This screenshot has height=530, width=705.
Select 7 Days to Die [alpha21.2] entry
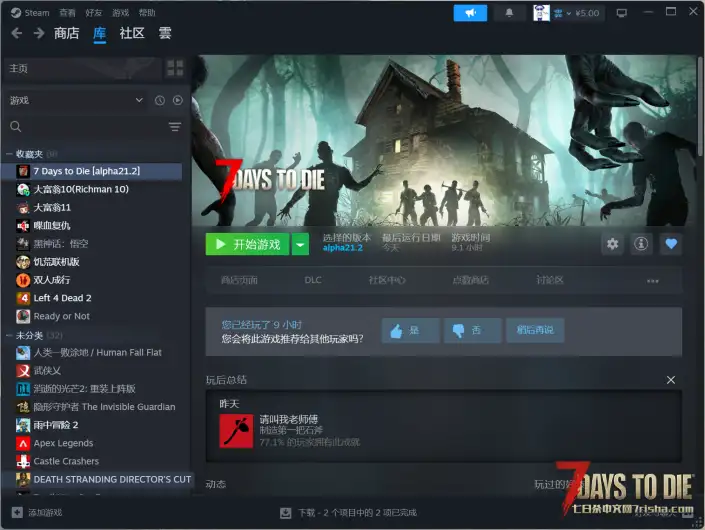[x=93, y=171]
